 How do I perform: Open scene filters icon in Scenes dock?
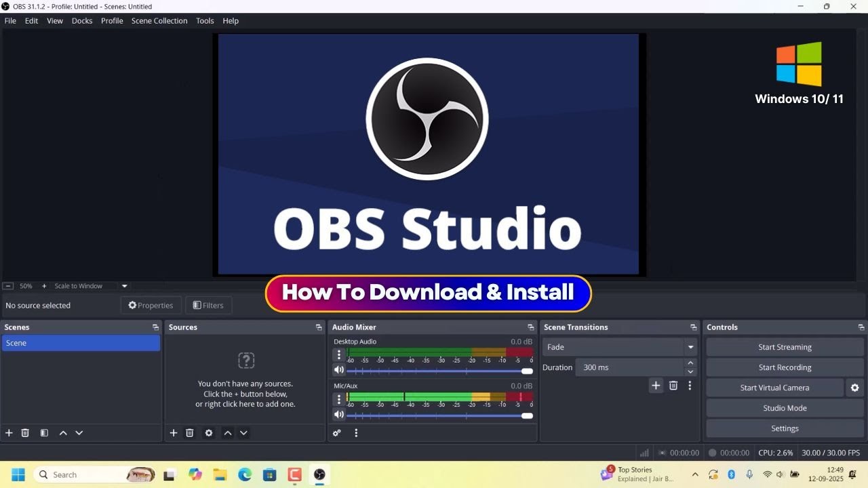[x=44, y=433]
